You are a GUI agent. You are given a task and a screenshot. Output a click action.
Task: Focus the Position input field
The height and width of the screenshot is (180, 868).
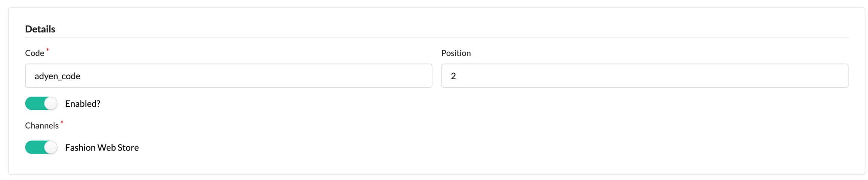(644, 76)
